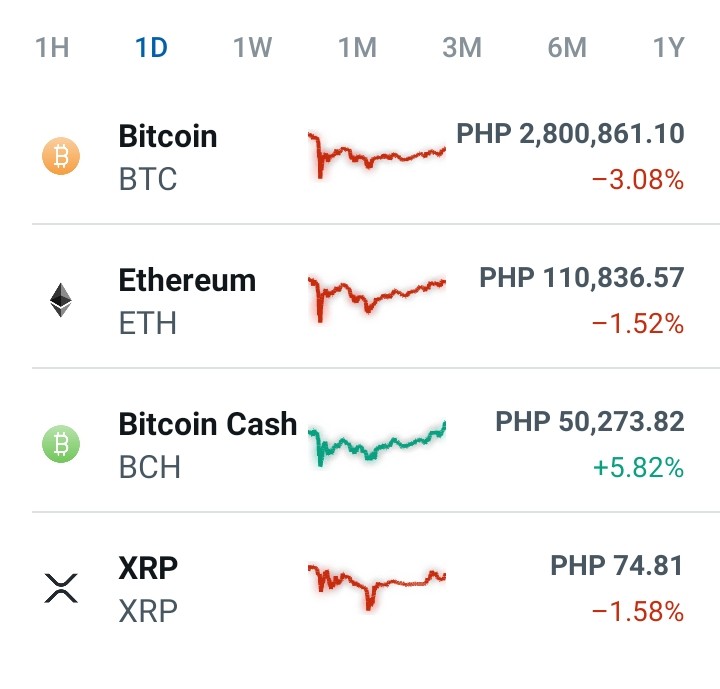Open the Bitcoin red sparkline chart

377,155
